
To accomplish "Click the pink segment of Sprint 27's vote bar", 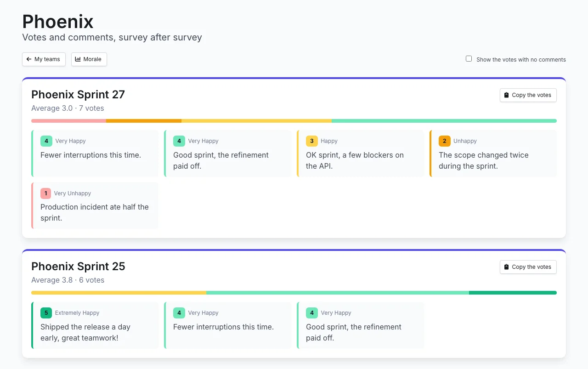I will [x=68, y=121].
